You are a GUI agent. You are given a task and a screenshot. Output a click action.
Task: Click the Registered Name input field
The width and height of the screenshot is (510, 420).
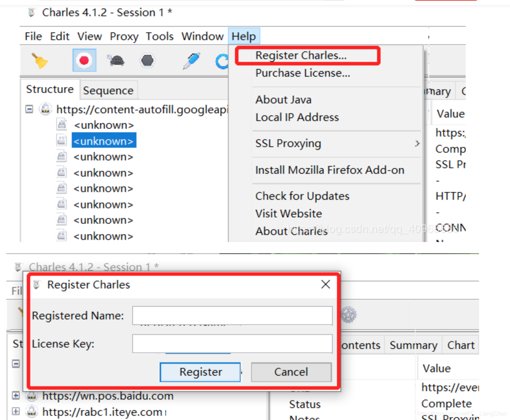(x=232, y=316)
